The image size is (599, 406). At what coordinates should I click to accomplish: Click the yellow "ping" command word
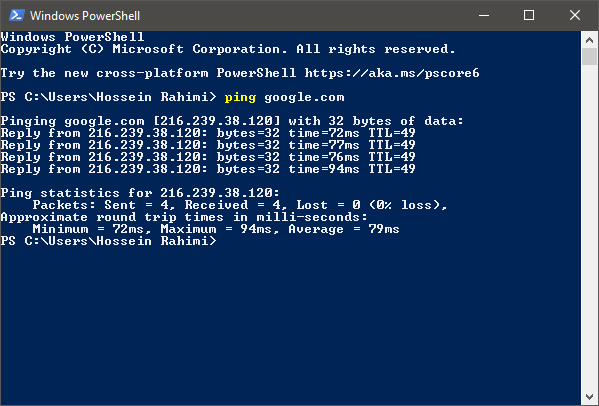pos(240,97)
